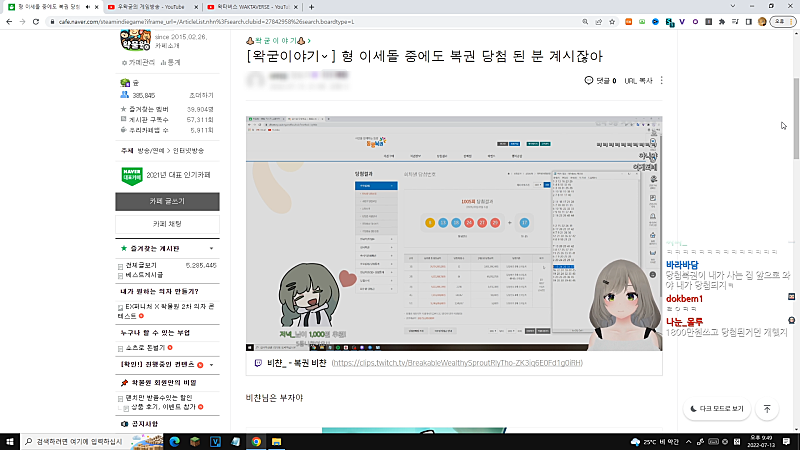Open 베스트게시글 board
This screenshot has height=450, width=800.
(x=144, y=274)
